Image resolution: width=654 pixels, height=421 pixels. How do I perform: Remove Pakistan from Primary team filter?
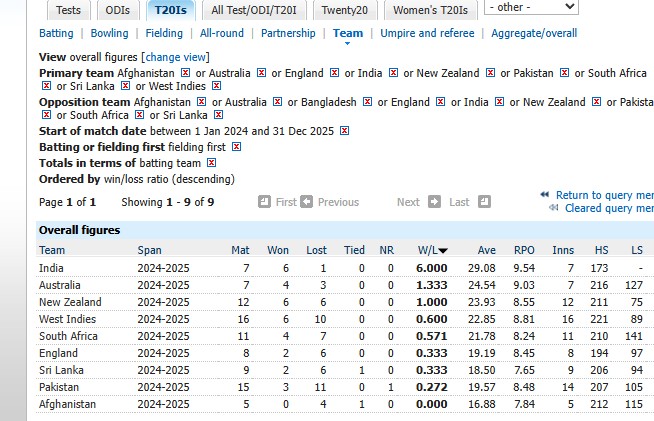[x=564, y=73]
